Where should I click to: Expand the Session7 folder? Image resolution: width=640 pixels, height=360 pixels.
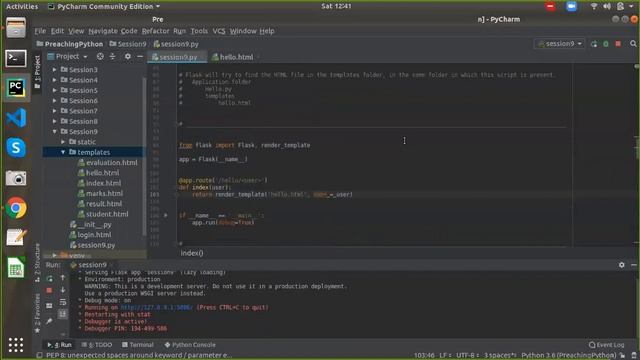(54, 111)
